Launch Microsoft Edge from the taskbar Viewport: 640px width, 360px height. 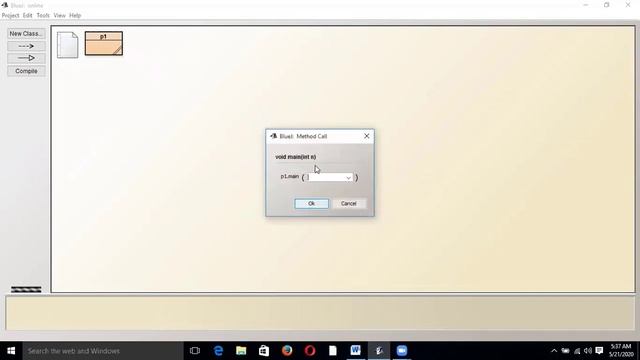point(218,351)
